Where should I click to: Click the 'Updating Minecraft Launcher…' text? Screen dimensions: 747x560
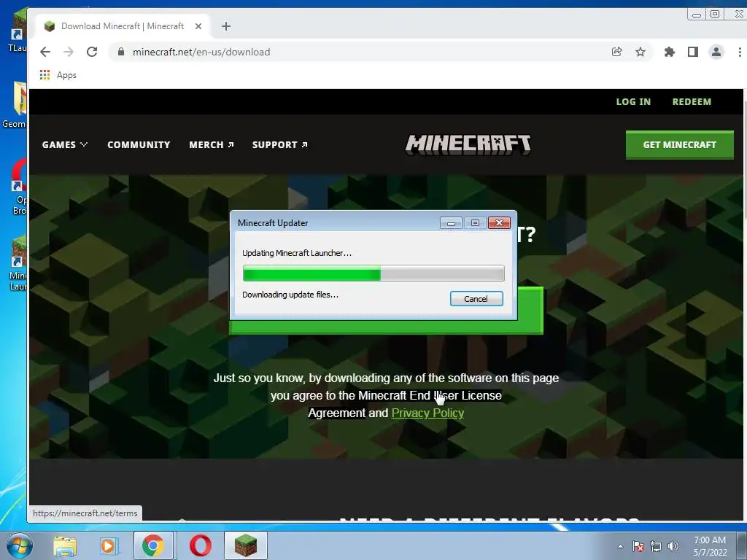(297, 253)
